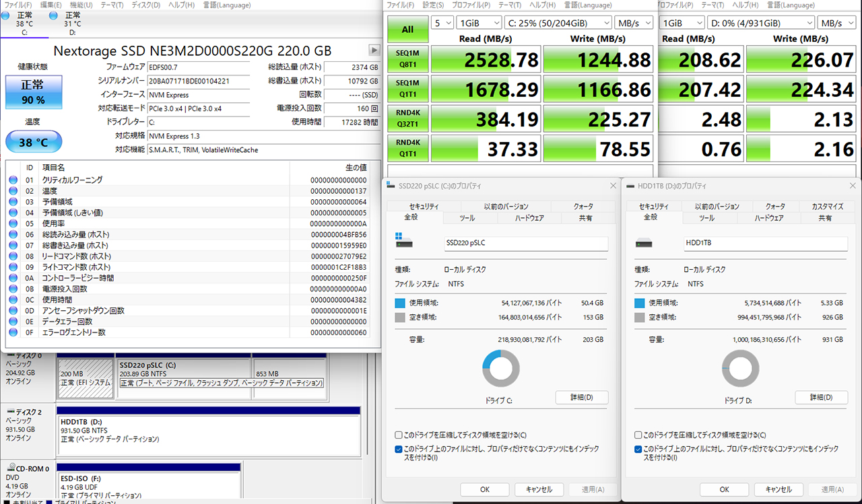Image resolution: width=862 pixels, height=504 pixels.
Task: Click the drive icon in HDD1TB properties
Action: (x=644, y=243)
